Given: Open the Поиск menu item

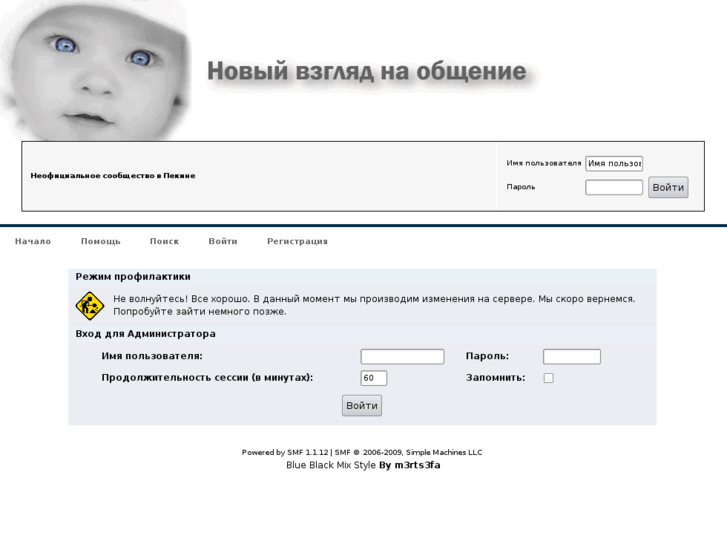Looking at the screenshot, I should 164,241.
